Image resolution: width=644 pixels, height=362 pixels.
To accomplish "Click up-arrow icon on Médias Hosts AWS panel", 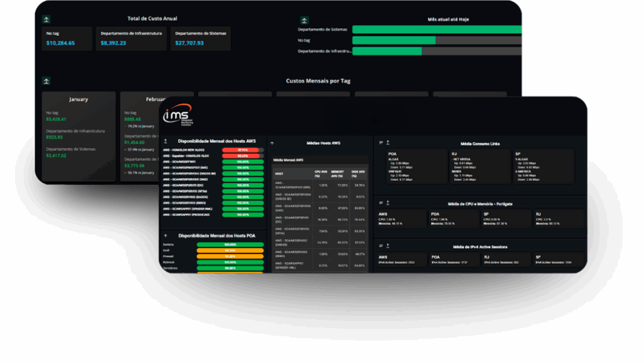I will pyautogui.click(x=272, y=143).
